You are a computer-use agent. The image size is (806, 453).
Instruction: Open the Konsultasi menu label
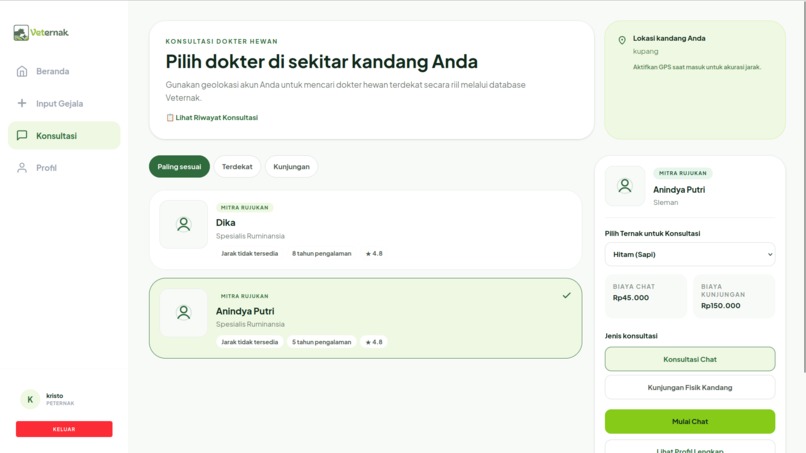(57, 136)
